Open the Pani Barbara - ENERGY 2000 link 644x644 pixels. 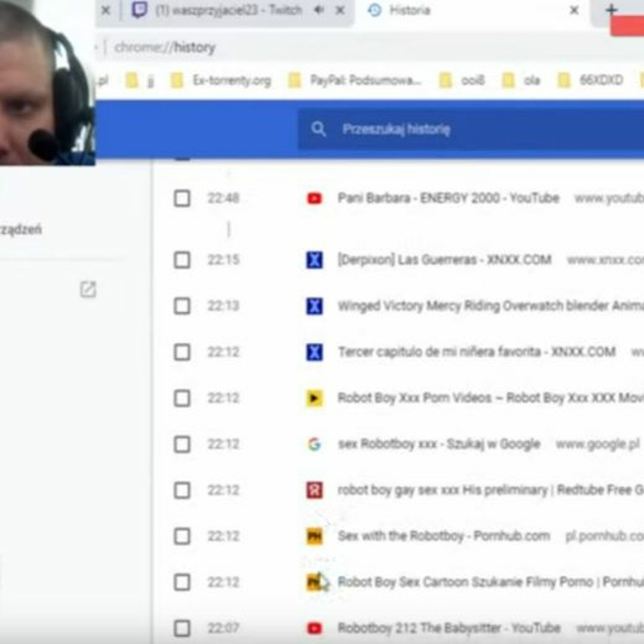(x=448, y=198)
